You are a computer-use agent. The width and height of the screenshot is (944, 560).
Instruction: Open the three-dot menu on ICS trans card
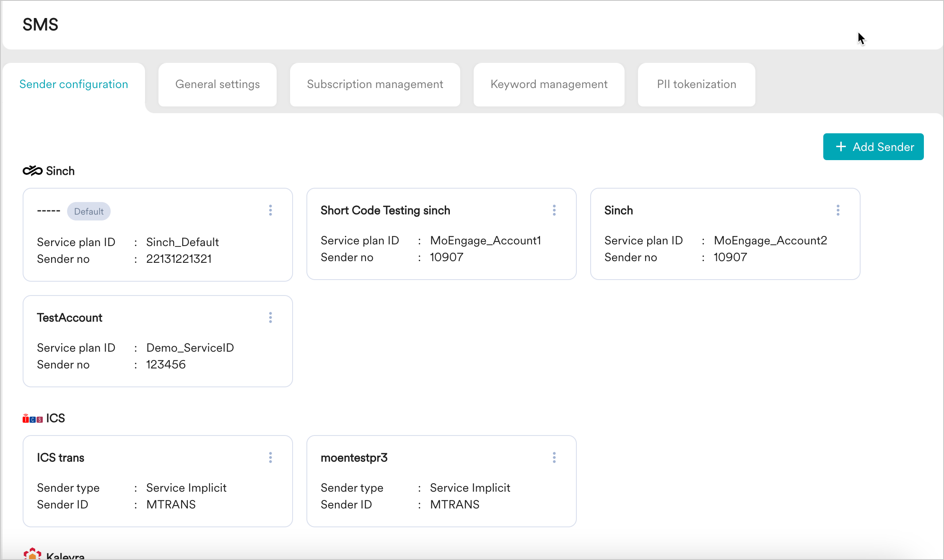click(270, 457)
